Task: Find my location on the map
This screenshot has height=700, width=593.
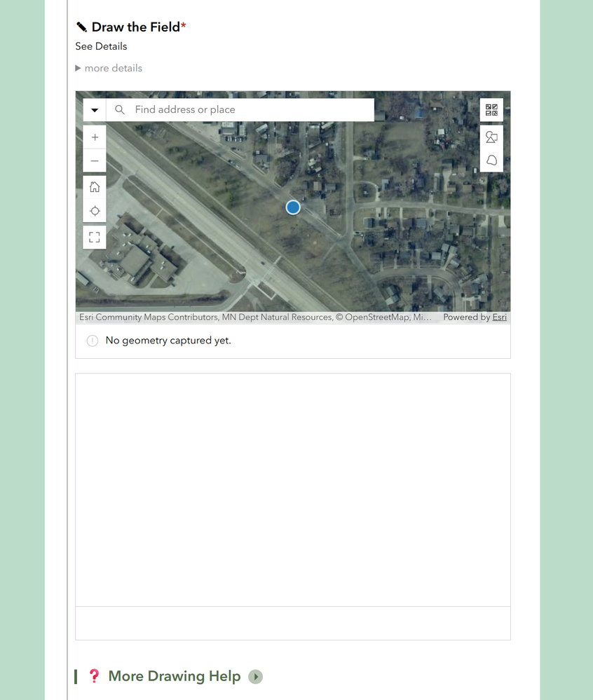Action: click(x=95, y=211)
